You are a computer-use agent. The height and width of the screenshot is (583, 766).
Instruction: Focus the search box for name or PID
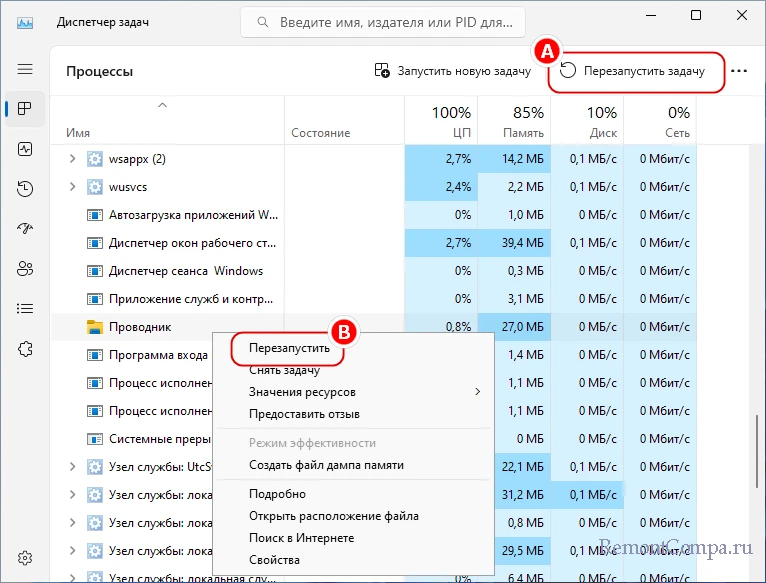coord(383,22)
